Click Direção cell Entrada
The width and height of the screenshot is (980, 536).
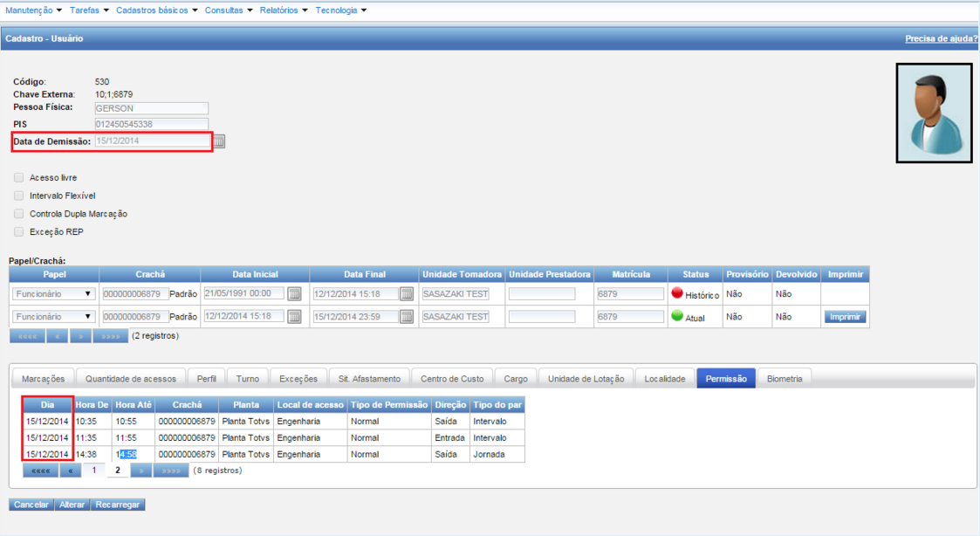pyautogui.click(x=449, y=438)
